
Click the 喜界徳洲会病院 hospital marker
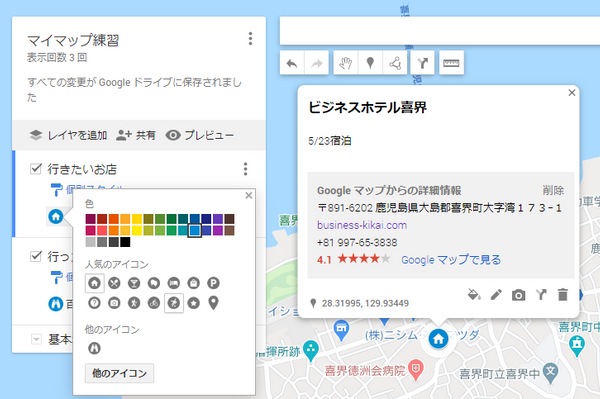[416, 370]
